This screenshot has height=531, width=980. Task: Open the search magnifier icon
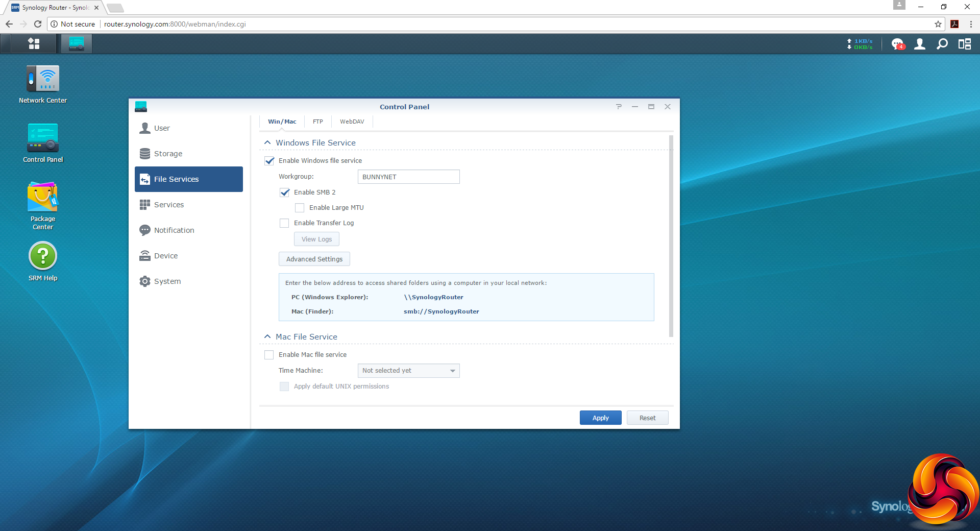(942, 44)
